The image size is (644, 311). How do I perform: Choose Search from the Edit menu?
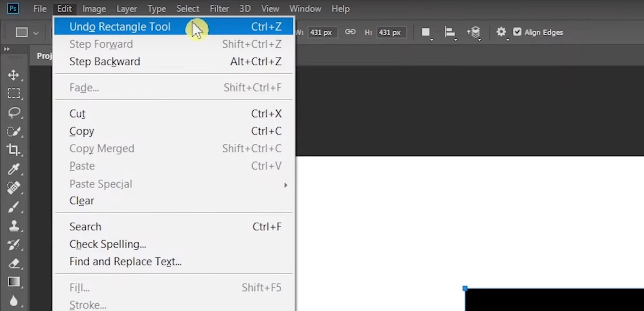tap(174, 227)
